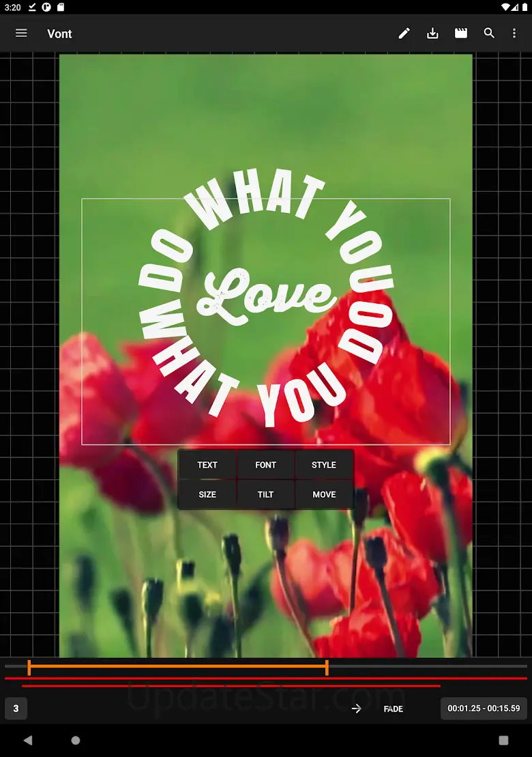Tap the SIZE button

click(207, 494)
